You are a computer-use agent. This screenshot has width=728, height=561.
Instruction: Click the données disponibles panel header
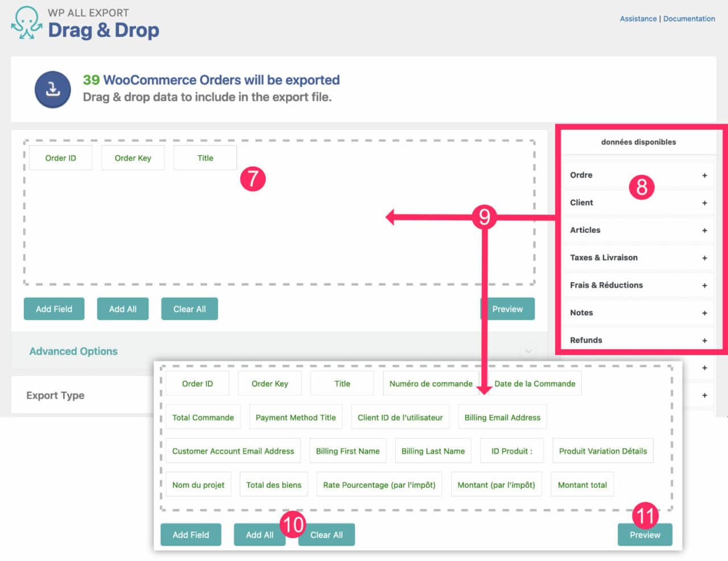point(638,142)
